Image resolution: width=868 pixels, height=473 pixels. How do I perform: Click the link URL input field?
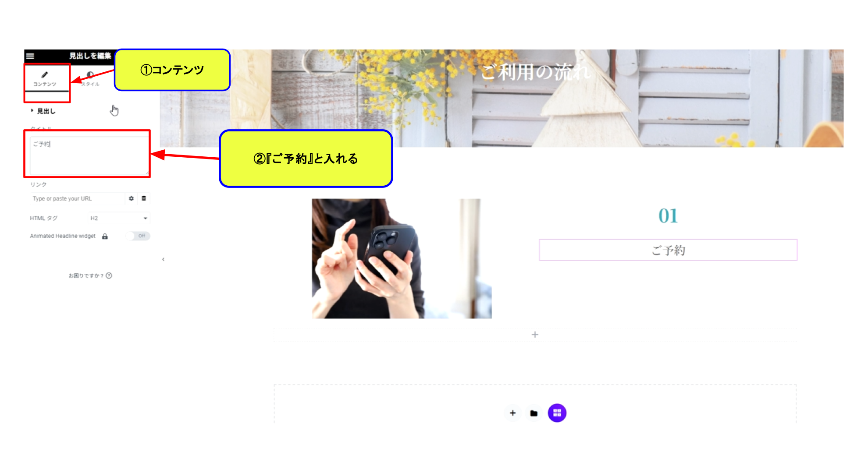click(78, 198)
